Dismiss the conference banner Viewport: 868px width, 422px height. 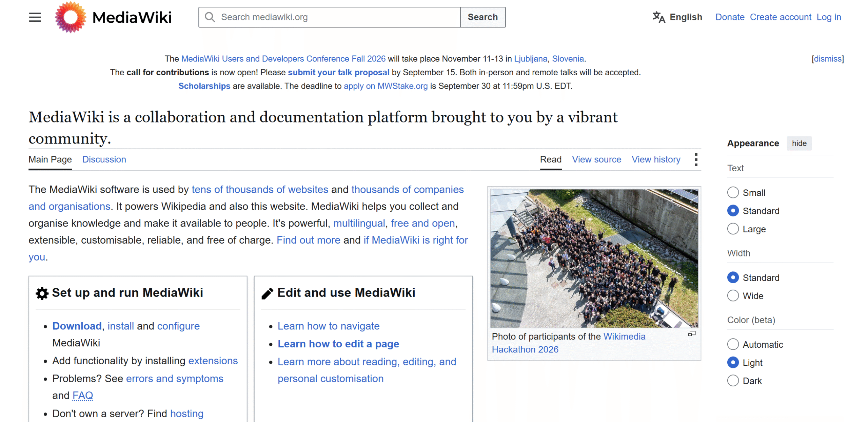click(x=828, y=59)
